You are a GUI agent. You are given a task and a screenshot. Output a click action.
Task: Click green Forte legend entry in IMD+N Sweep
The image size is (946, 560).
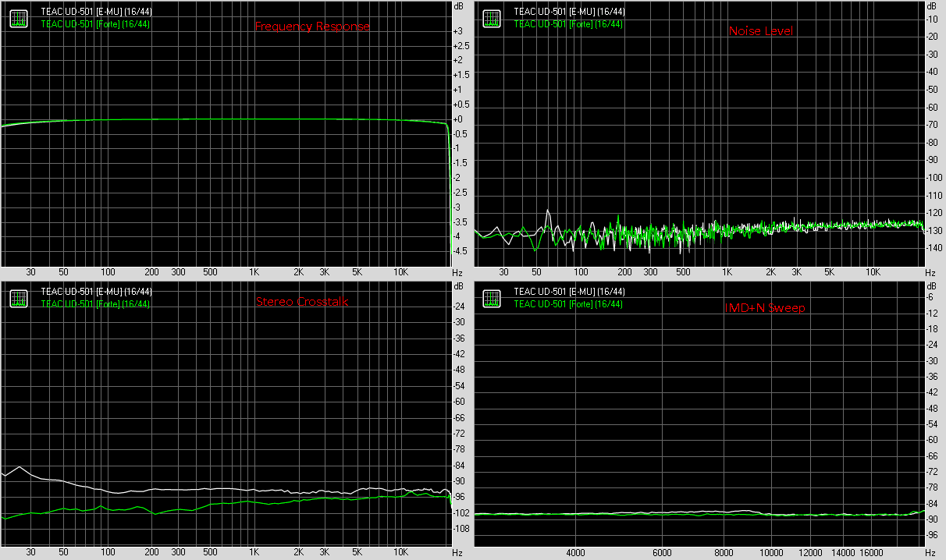pyautogui.click(x=569, y=303)
